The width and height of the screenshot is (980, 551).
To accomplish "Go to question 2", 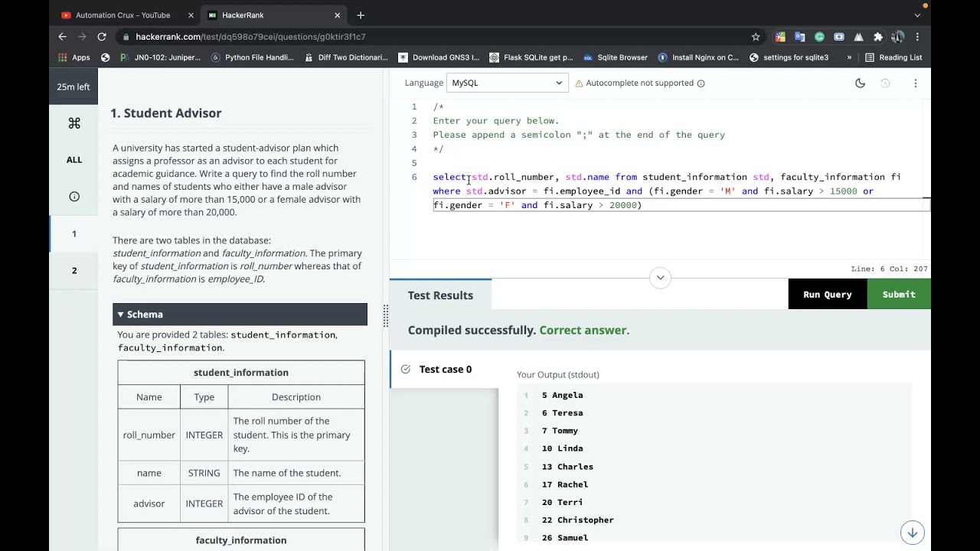I will [x=74, y=270].
